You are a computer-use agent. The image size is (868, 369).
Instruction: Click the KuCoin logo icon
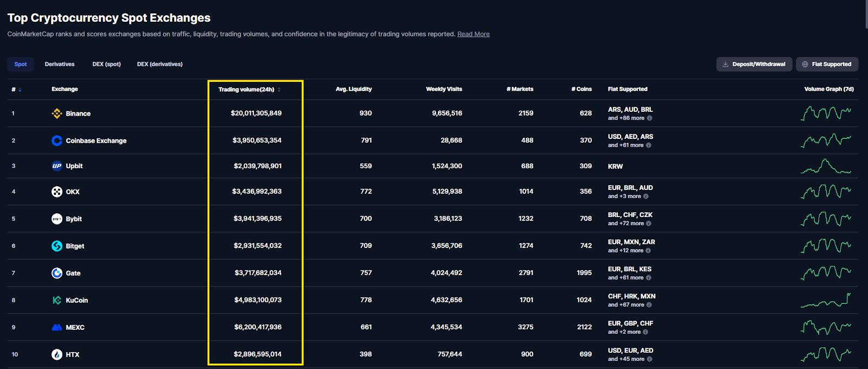pyautogui.click(x=57, y=300)
